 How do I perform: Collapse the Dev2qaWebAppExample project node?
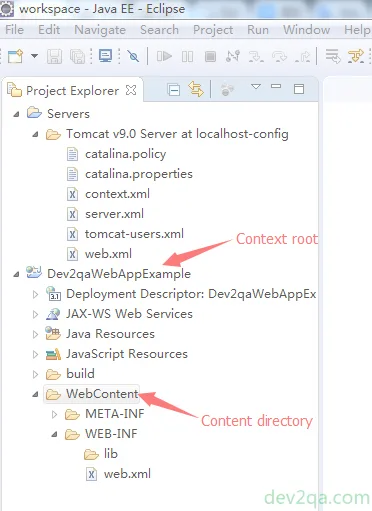16,275
